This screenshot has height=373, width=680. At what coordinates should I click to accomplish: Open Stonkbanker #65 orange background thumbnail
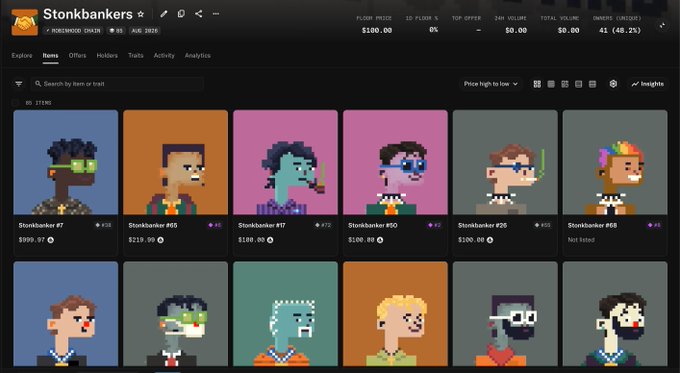176,162
